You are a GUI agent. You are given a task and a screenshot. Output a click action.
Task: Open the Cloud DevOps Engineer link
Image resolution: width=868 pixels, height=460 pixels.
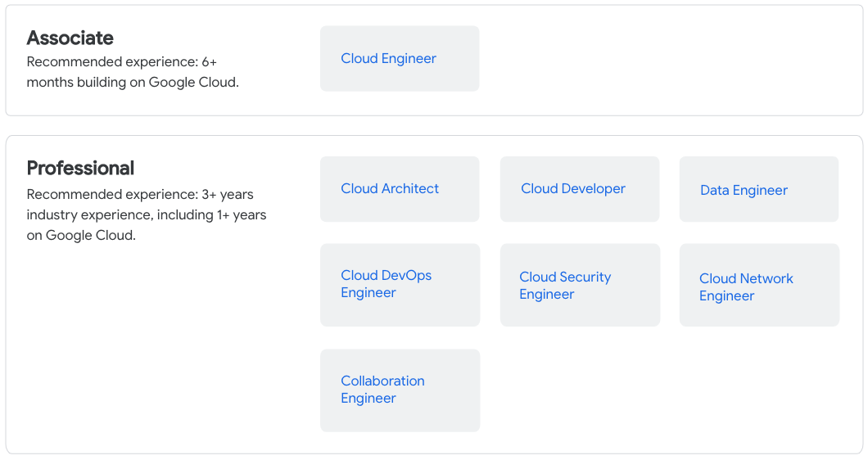(386, 284)
